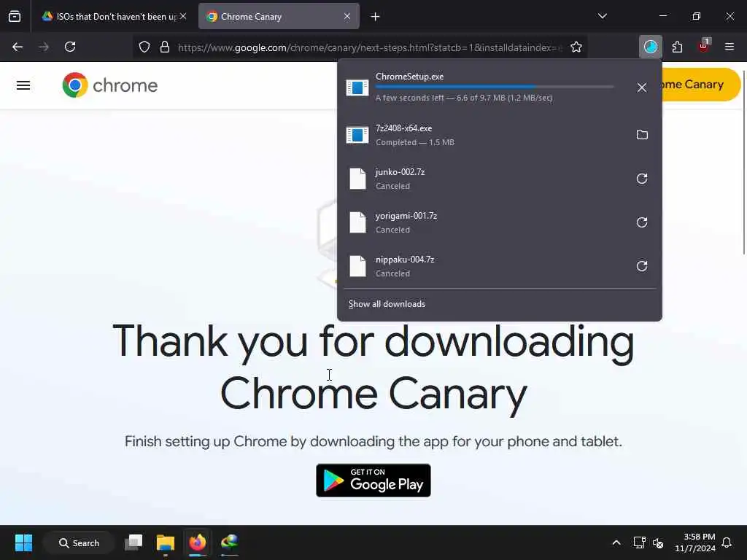
Task: Click the junko-002.7z file icon
Action: click(357, 179)
